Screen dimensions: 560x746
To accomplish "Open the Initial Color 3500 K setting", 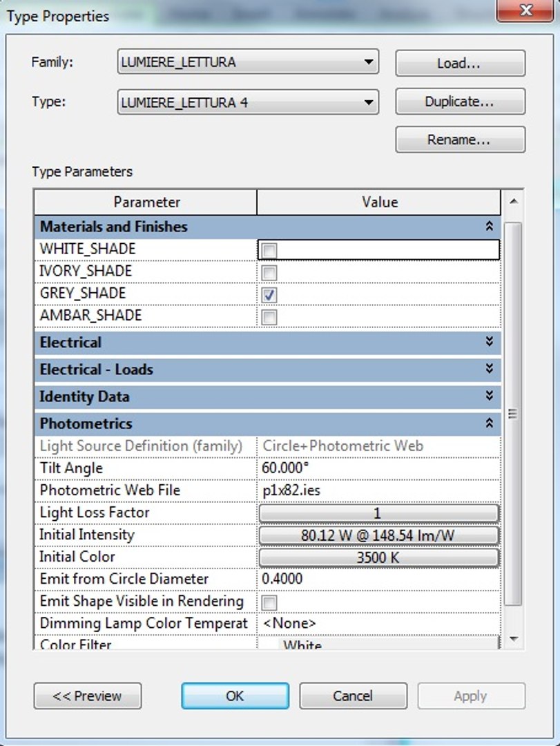I will [378, 557].
